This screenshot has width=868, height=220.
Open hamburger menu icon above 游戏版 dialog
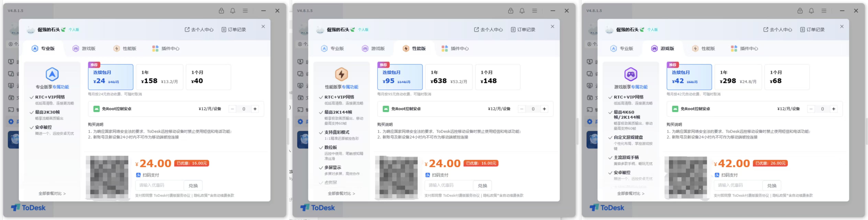(824, 11)
